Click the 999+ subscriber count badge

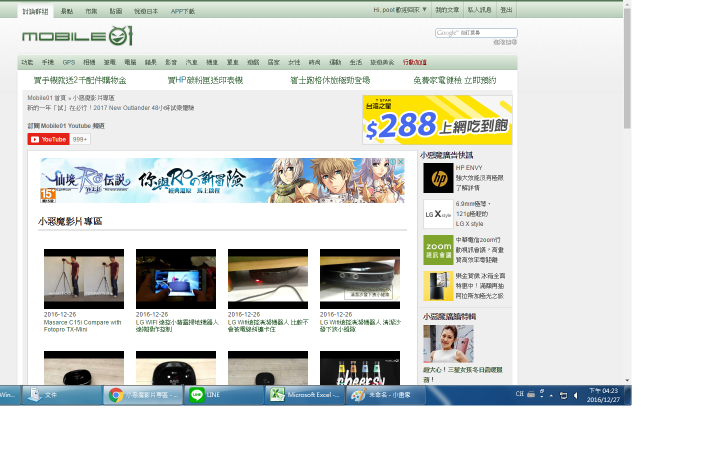pyautogui.click(x=80, y=139)
